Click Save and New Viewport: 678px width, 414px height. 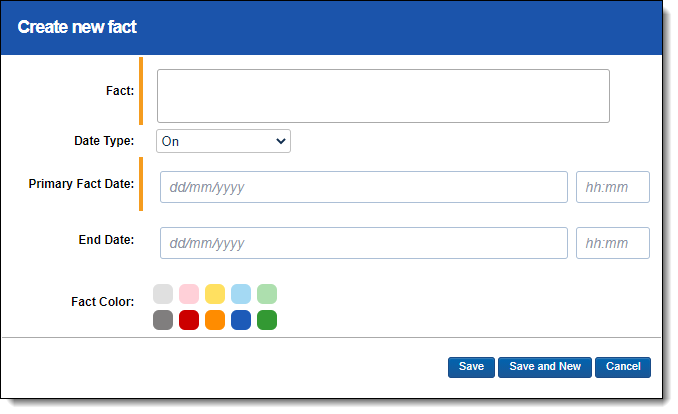click(x=545, y=367)
